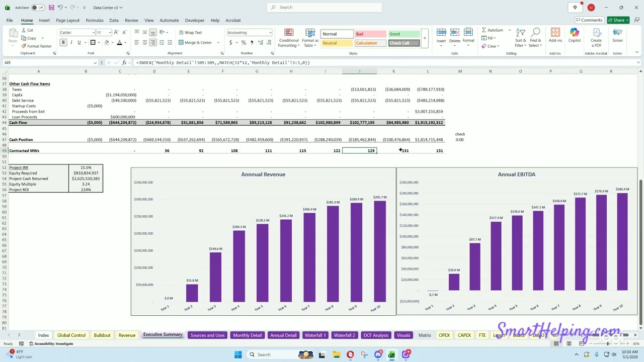644x362 pixels.
Task: Click the Center align icon
Action: click(145, 43)
